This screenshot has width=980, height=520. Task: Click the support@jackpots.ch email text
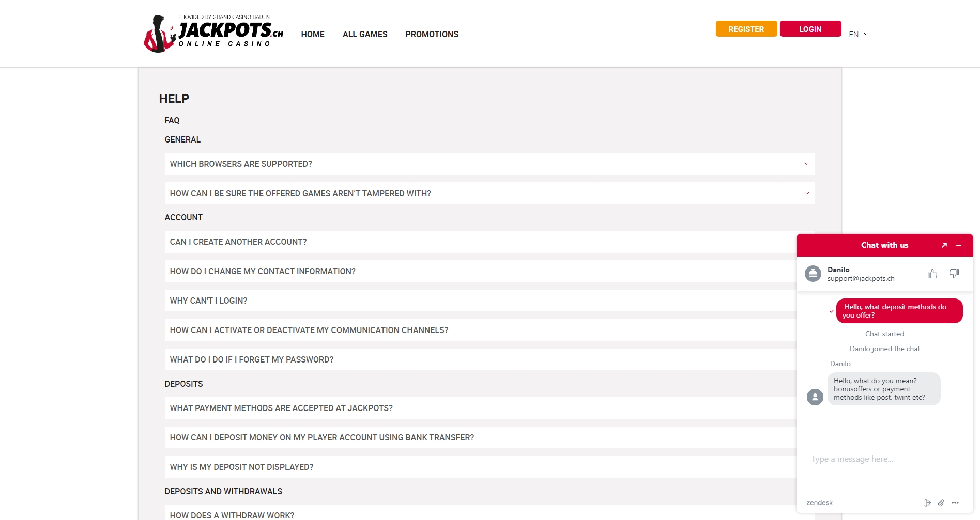pos(861,278)
